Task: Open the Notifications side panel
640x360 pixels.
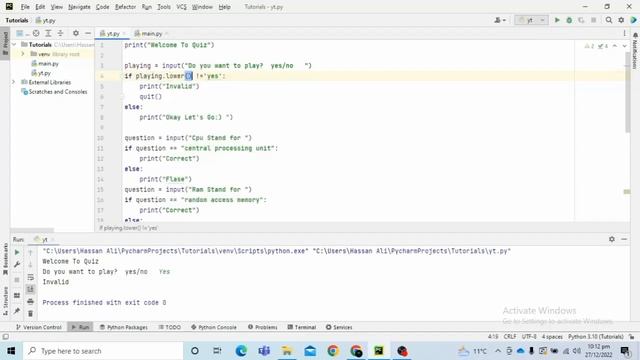Action: click(x=635, y=51)
